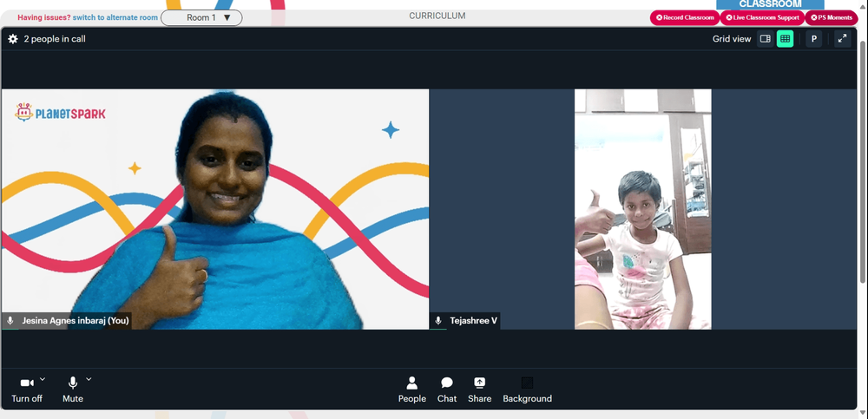This screenshot has width=868, height=419.
Task: Click Jesina Agnes inbaraj video tile
Action: click(x=214, y=209)
